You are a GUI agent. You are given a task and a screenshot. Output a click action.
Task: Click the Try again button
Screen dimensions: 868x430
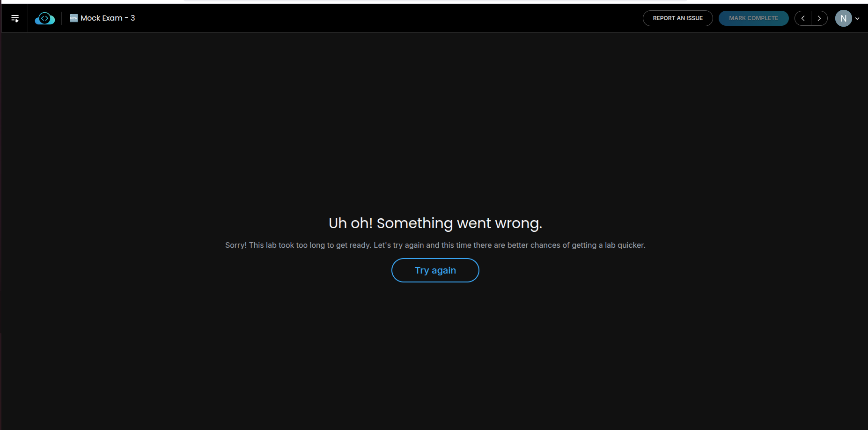point(435,270)
